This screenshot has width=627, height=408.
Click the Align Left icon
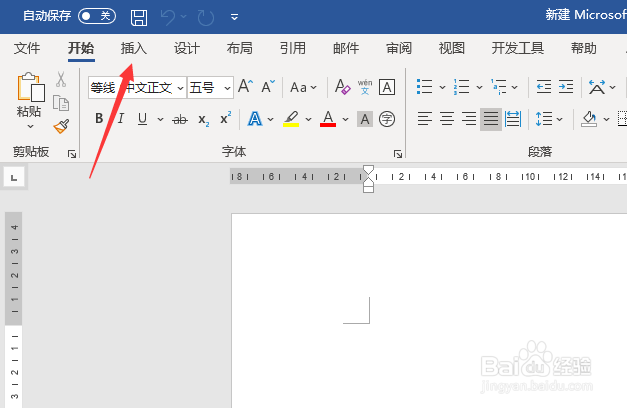click(425, 119)
